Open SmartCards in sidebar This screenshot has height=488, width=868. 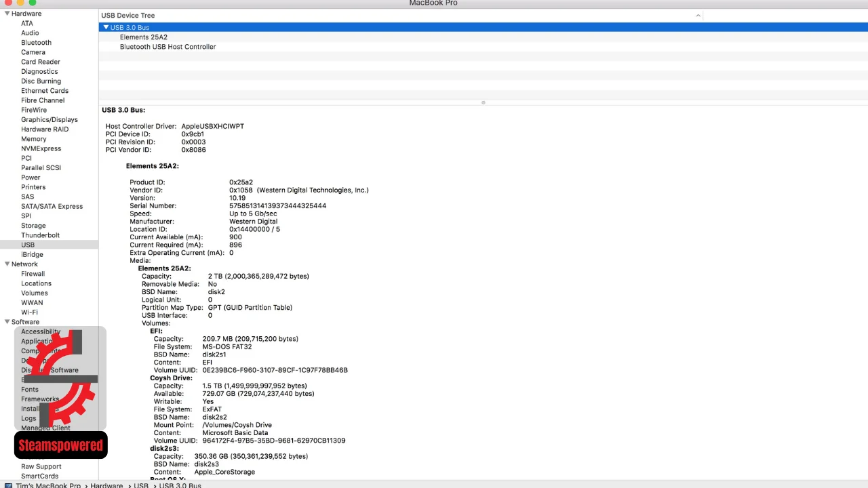click(x=39, y=476)
